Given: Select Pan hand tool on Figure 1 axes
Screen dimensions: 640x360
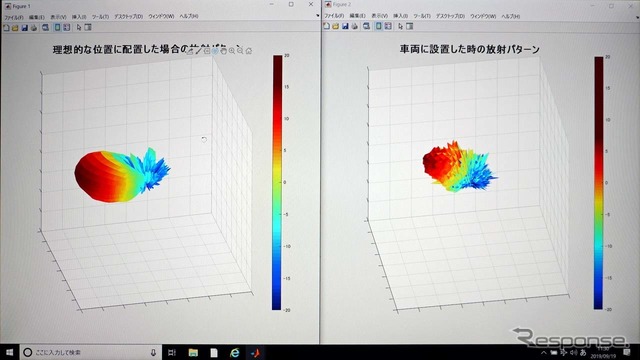Looking at the screenshot, I should 223,51.
